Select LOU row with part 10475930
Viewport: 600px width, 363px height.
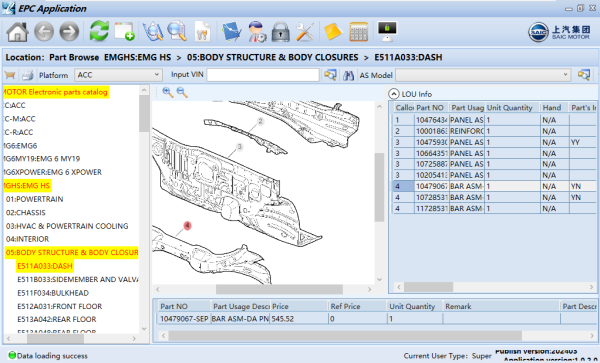point(495,142)
